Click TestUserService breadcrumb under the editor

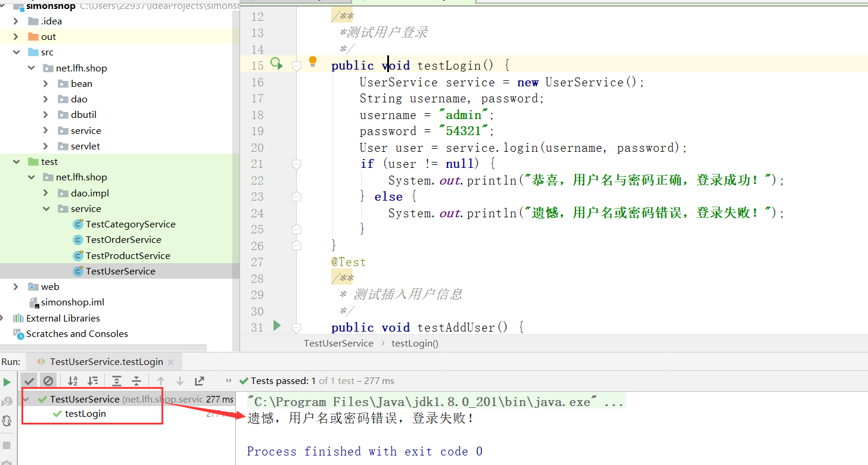pyautogui.click(x=338, y=343)
